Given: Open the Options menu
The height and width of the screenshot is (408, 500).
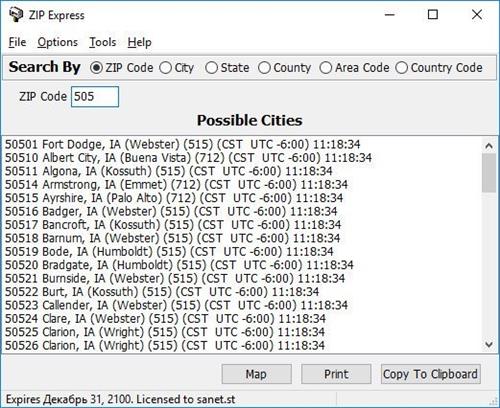Looking at the screenshot, I should tap(58, 42).
